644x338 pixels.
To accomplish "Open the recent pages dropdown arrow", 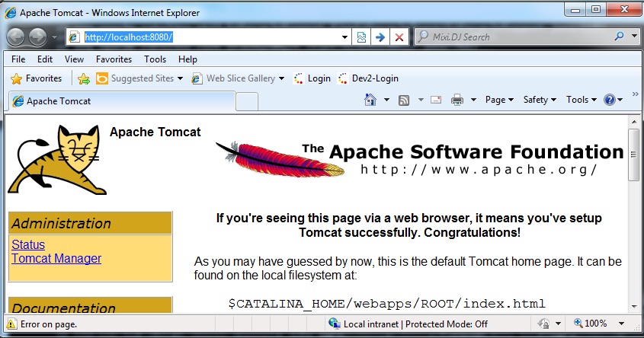I will 55,37.
